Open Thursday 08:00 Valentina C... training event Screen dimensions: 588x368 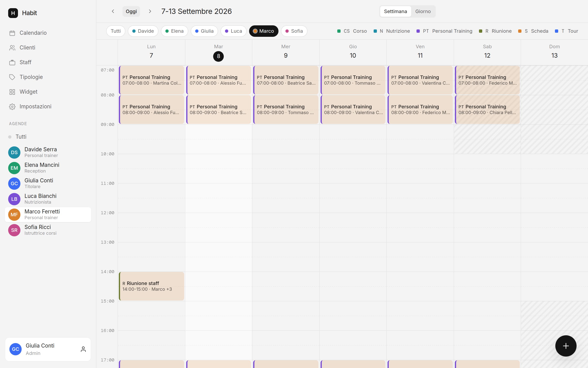353,110
